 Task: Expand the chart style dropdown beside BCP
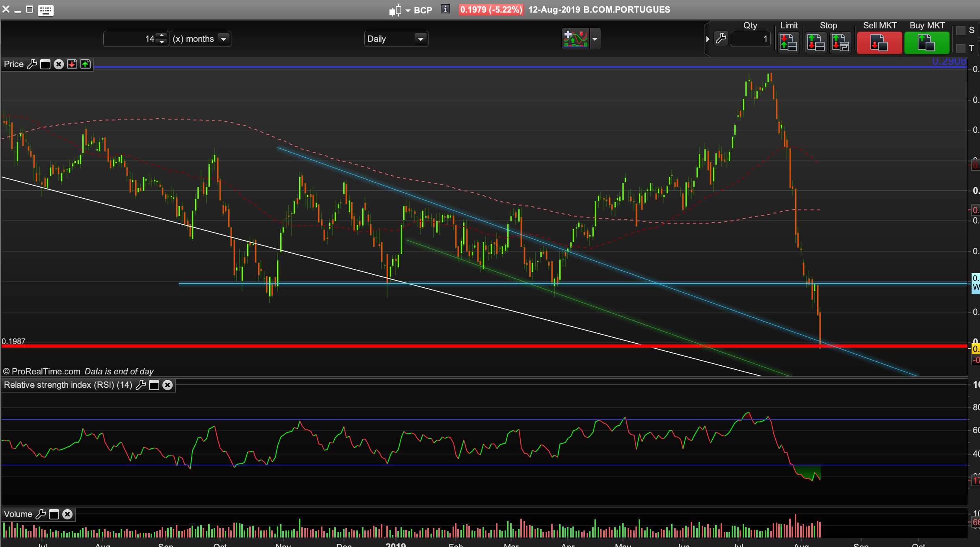408,11
